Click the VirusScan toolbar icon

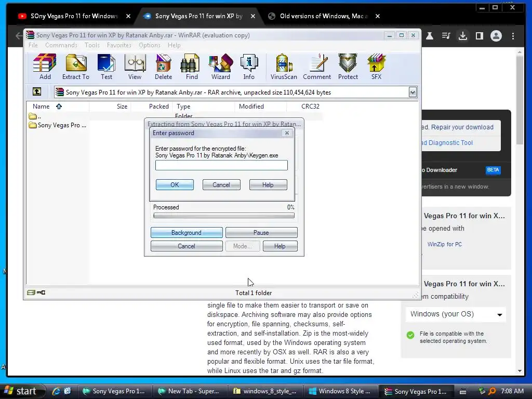(x=284, y=66)
